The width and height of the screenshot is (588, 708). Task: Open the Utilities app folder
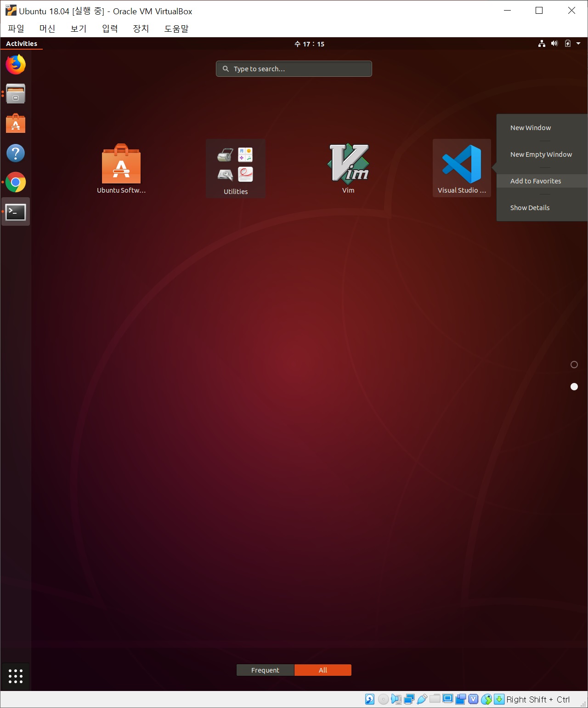tap(236, 169)
